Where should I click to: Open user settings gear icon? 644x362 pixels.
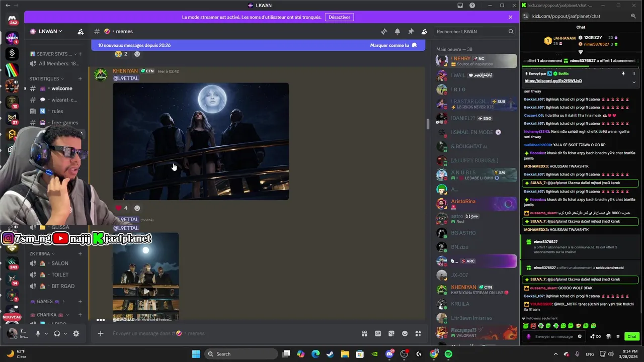(76, 333)
